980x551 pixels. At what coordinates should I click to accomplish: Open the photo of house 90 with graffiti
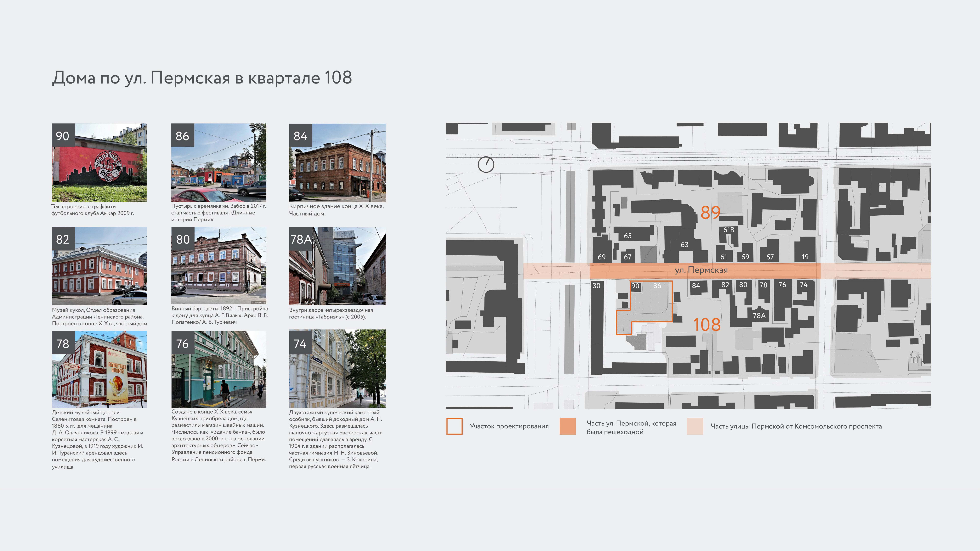pyautogui.click(x=99, y=163)
